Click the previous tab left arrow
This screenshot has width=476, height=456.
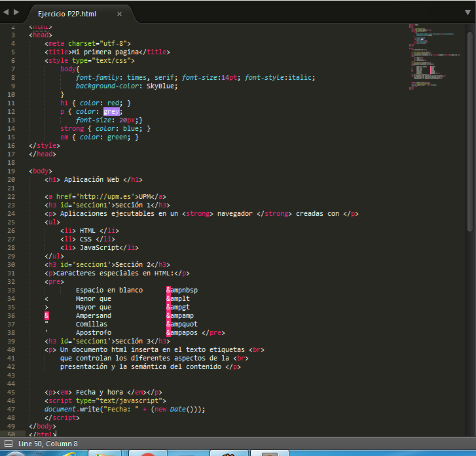point(7,13)
